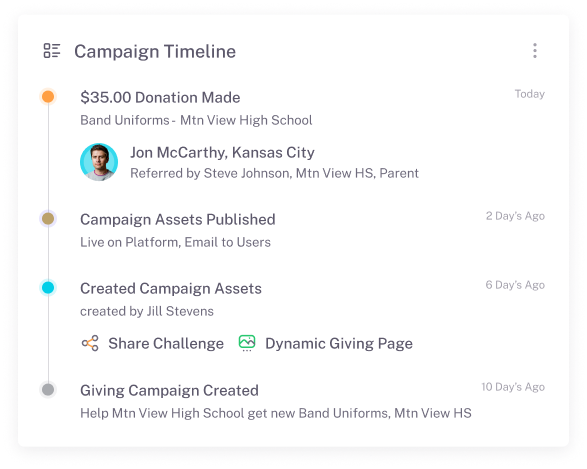
Task: Click the green image icon for Dynamic Giving Page
Action: [247, 343]
